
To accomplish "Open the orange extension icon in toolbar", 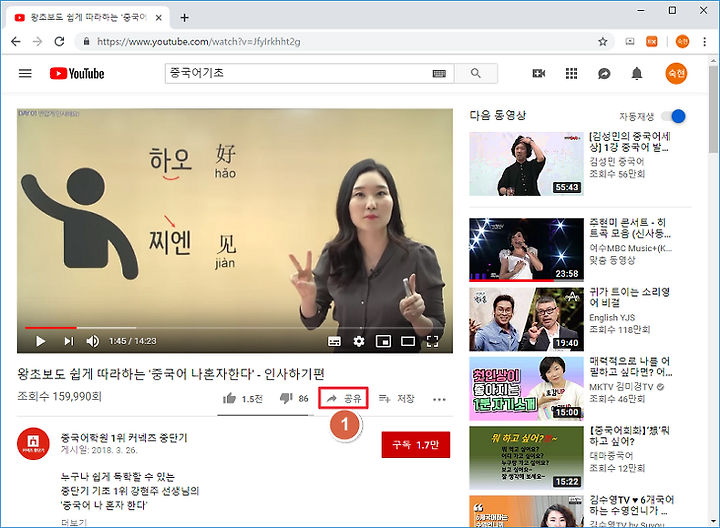I will [x=652, y=42].
